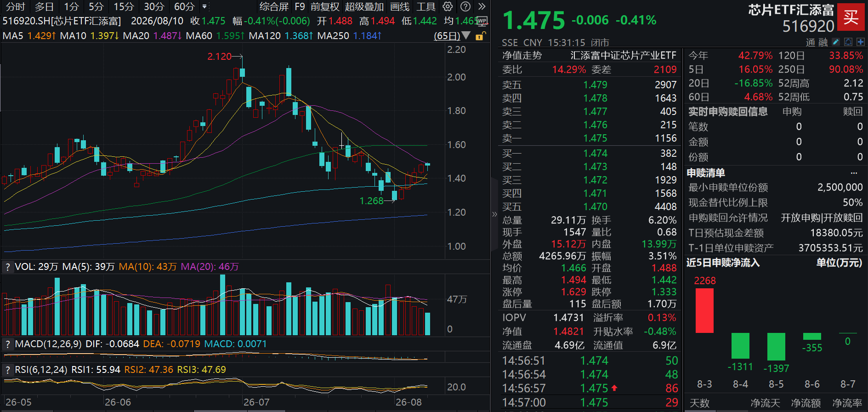
Task: Click the red 2268 net inflow bar for 8-3
Action: pos(704,310)
